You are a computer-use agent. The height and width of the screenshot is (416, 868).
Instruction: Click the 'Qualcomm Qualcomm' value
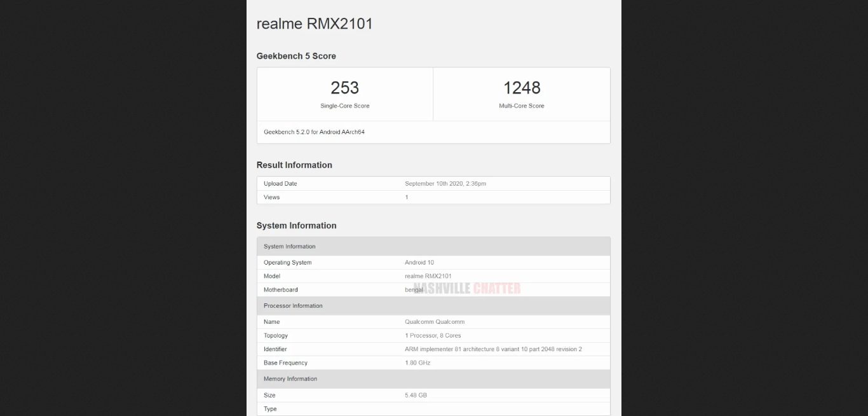click(x=434, y=322)
